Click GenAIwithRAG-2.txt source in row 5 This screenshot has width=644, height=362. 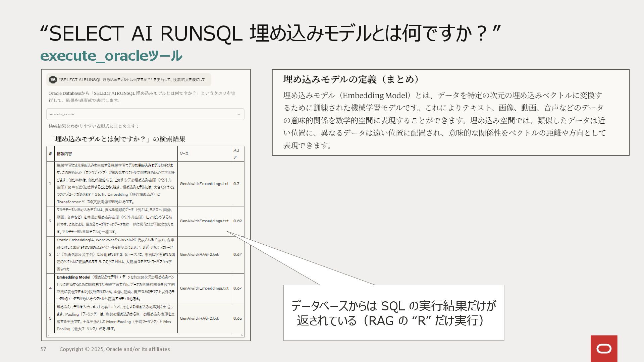[x=199, y=318]
